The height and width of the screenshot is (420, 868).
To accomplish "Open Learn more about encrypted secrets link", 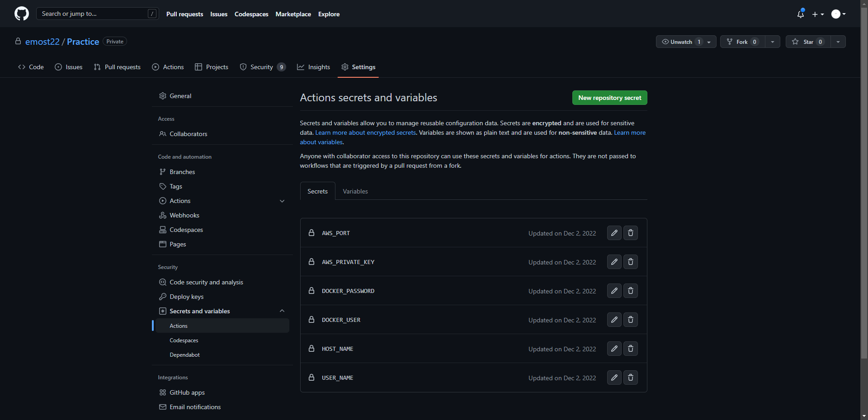I will pyautogui.click(x=365, y=132).
